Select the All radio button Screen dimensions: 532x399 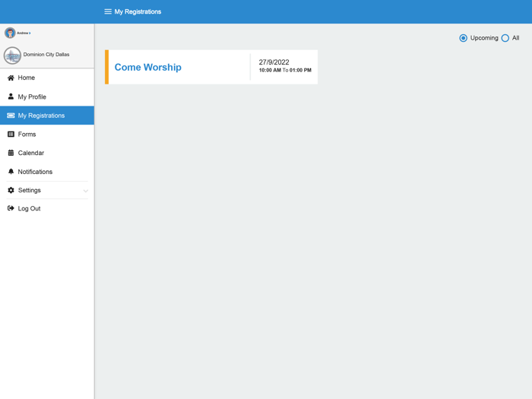tap(505, 38)
